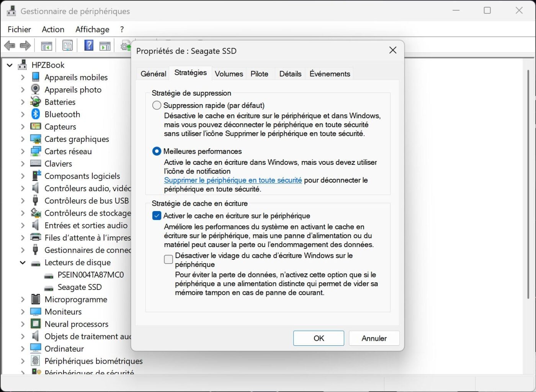This screenshot has height=392, width=536.
Task: Click the Back arrow toolbar icon
Action: coord(10,46)
